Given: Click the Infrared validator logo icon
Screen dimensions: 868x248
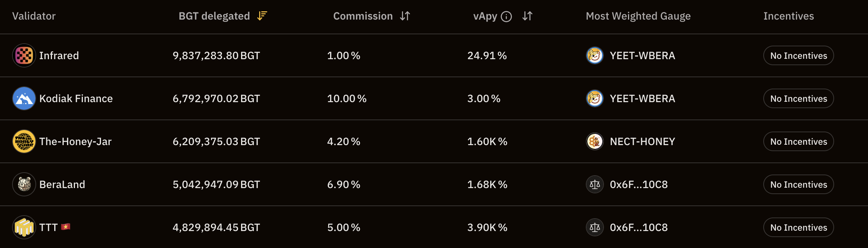Looking at the screenshot, I should point(24,55).
